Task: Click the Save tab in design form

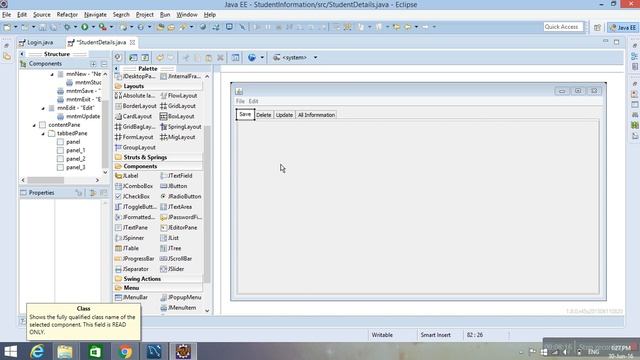Action: point(245,114)
